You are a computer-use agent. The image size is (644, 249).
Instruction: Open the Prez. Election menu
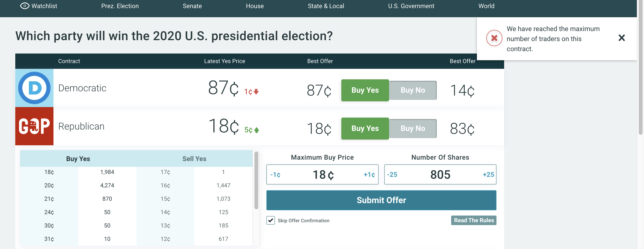click(x=120, y=6)
